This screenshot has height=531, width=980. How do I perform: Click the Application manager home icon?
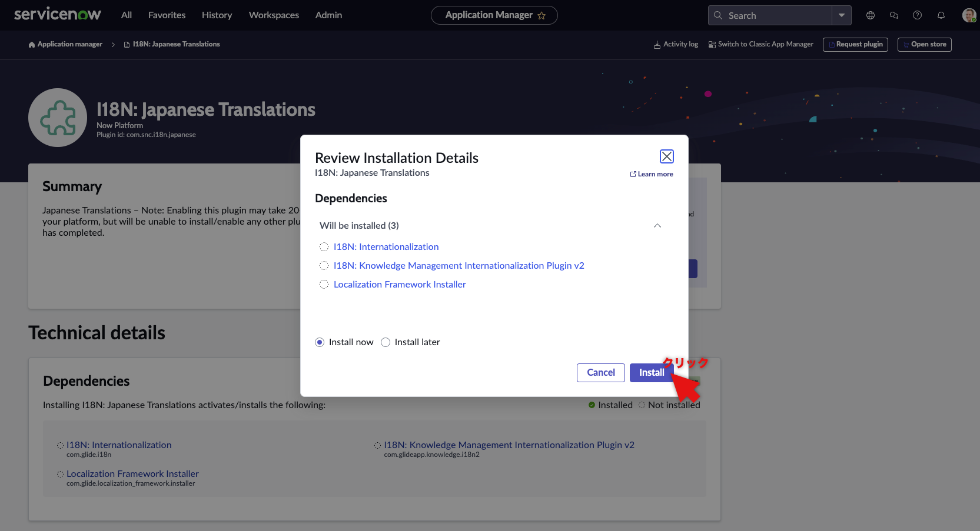pyautogui.click(x=32, y=45)
